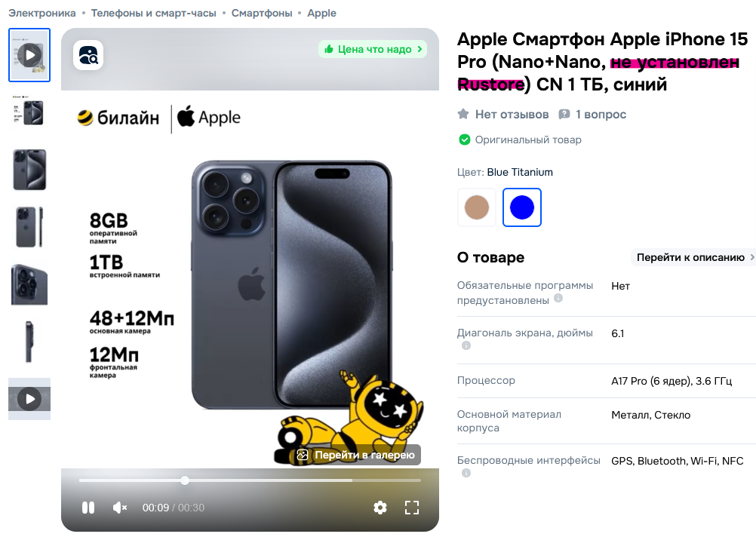Screen dimensions: 756x540
Task: Seek on the video progress bar
Action: [250, 480]
